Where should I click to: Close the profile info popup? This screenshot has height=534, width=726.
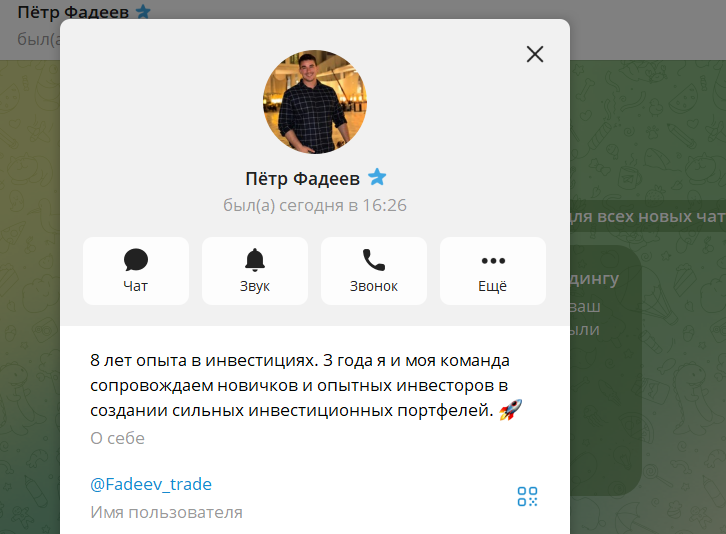click(x=535, y=54)
